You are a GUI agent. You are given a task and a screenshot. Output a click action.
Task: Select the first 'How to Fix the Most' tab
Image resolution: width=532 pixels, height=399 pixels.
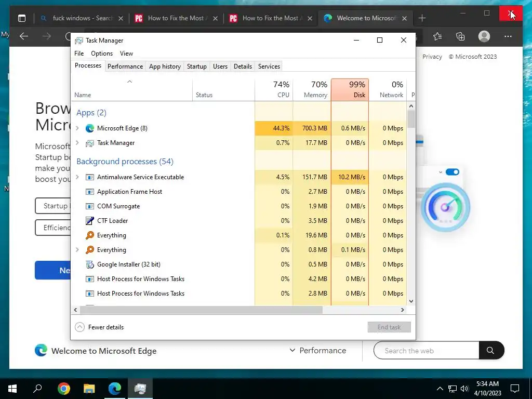[176, 18]
